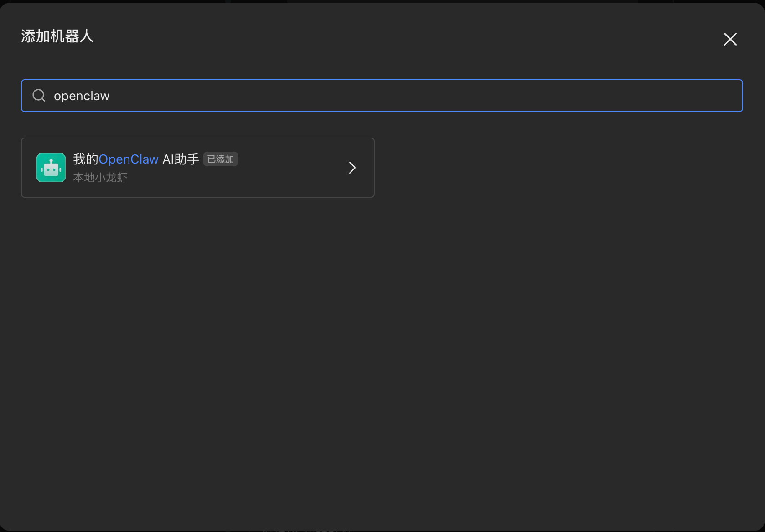Click the search field containing openclaw
The image size is (765, 532).
[x=382, y=96]
